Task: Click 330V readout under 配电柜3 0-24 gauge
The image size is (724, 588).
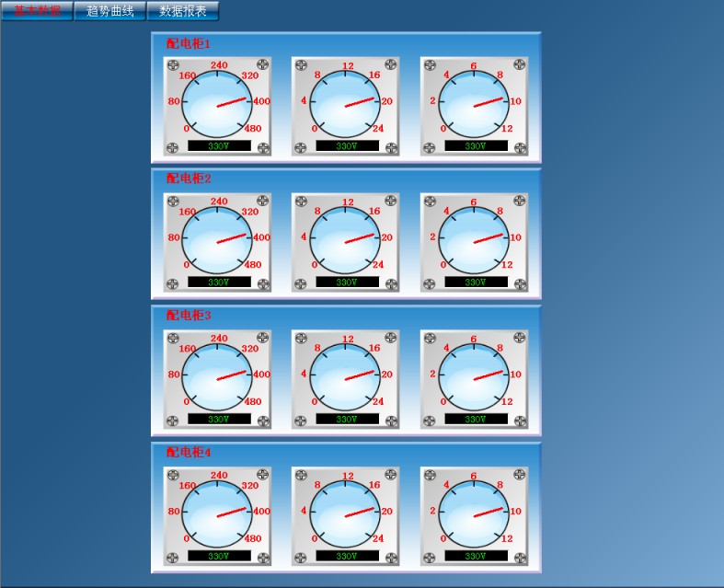Action: (x=347, y=419)
